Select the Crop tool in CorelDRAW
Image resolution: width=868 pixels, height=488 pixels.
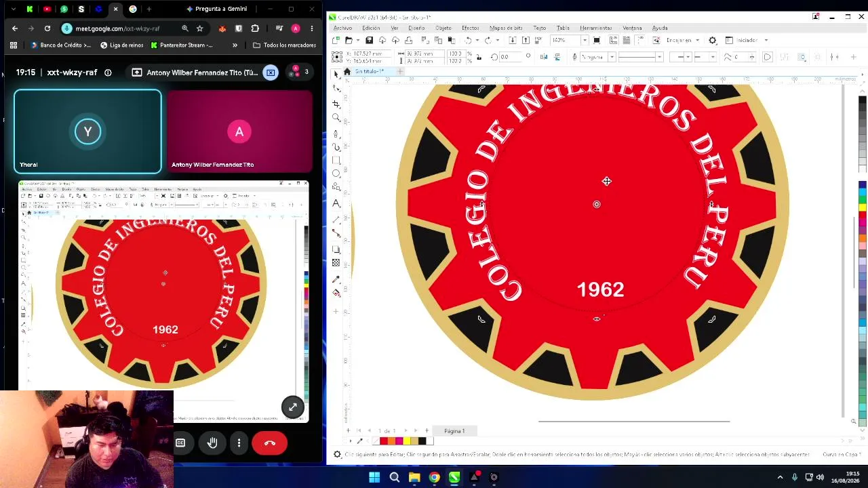tap(336, 103)
